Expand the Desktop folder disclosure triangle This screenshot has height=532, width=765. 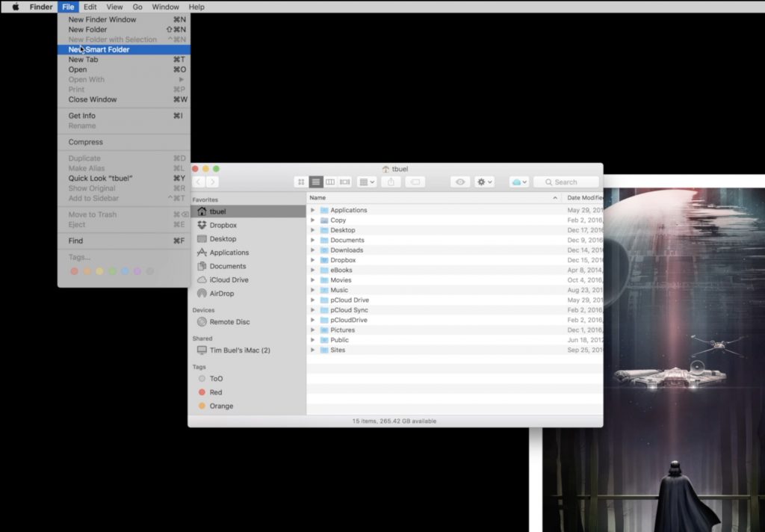[x=313, y=230]
